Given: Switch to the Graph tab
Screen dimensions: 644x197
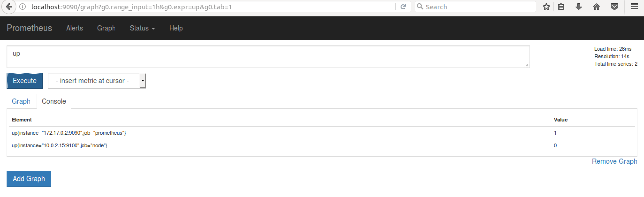Looking at the screenshot, I should 21,101.
